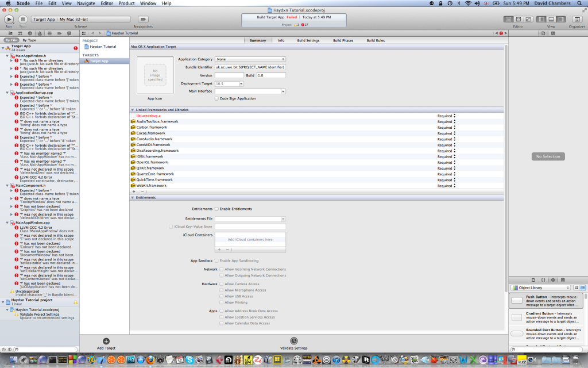Image resolution: width=588 pixels, height=368 pixels.
Task: Switch to the Build Phases tab
Action: [x=343, y=41]
